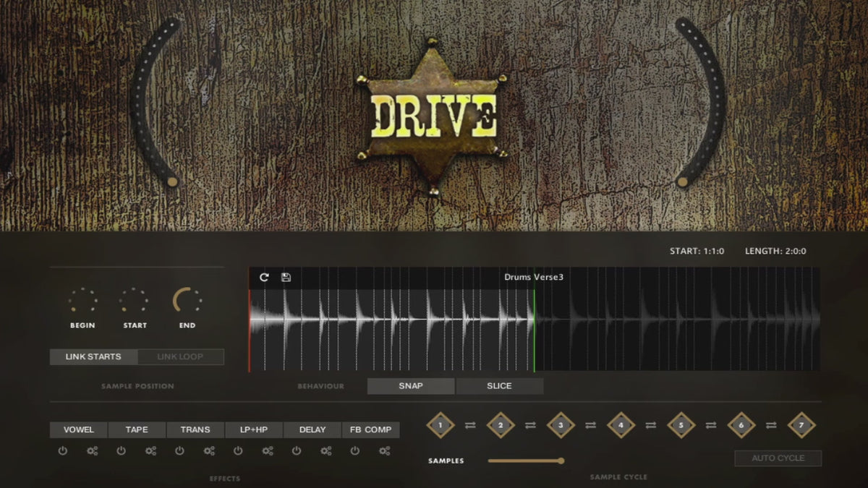868x488 pixels.
Task: Select sample slot 7 diamond
Action: pyautogui.click(x=801, y=425)
